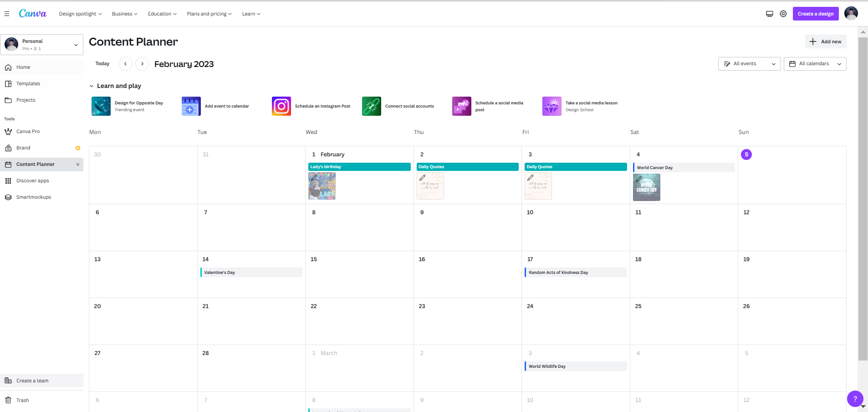Open the Valentine's Day event
868x412 pixels.
click(x=251, y=273)
